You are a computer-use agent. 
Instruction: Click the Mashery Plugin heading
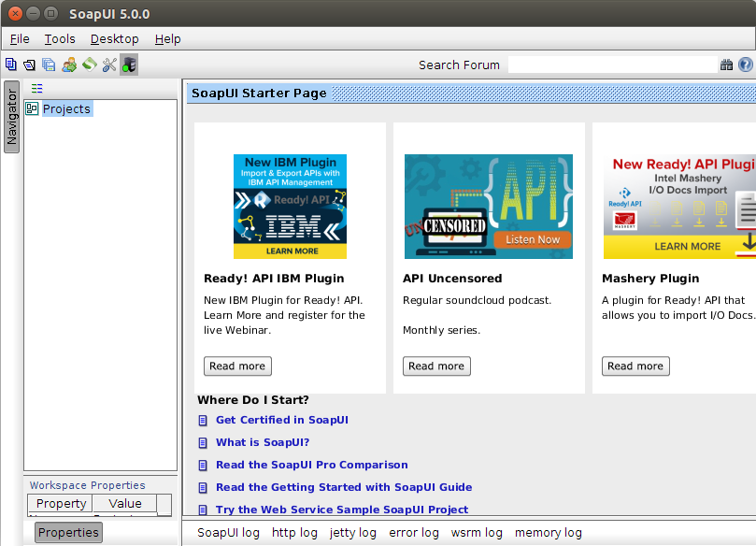click(x=650, y=279)
